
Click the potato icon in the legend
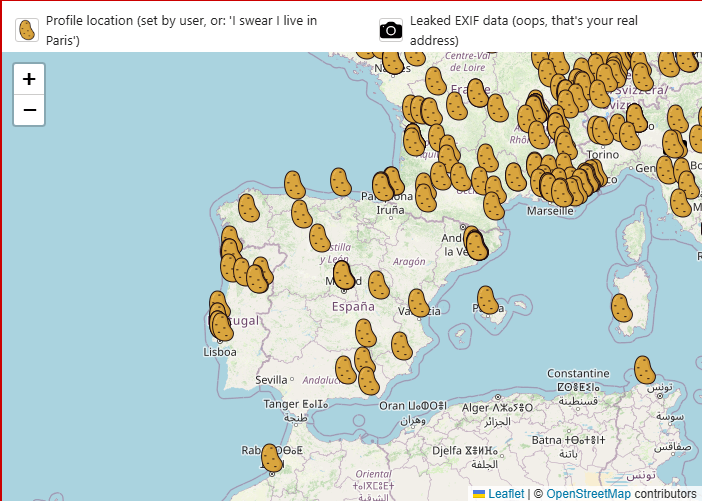[28, 30]
